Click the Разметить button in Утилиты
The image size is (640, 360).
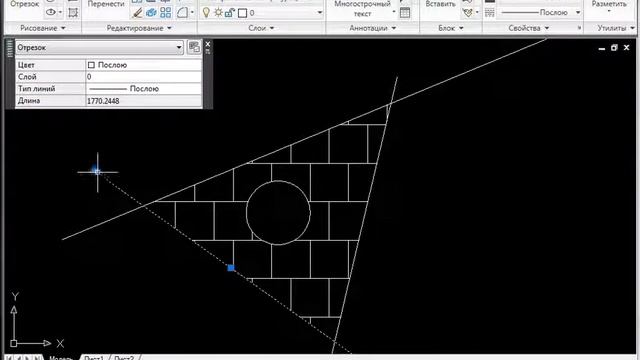click(609, 4)
